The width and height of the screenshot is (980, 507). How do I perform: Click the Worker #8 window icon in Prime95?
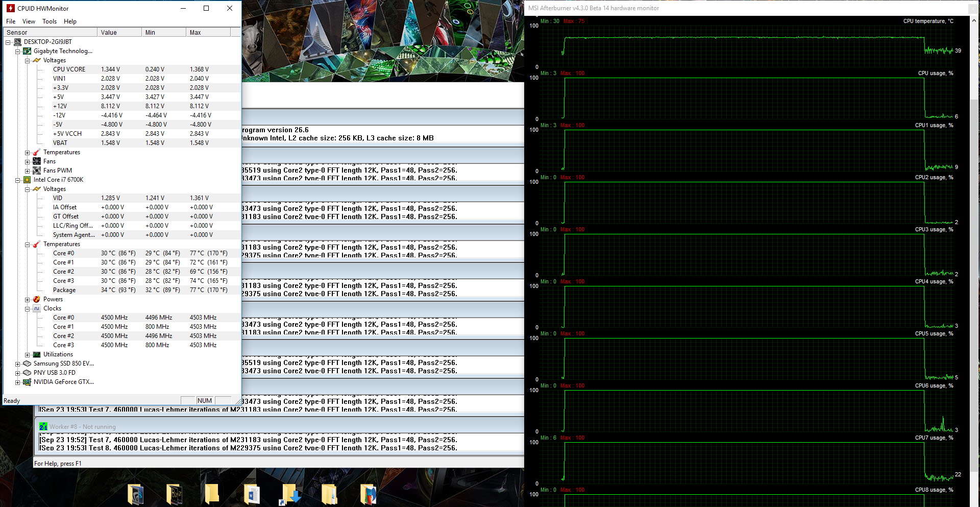tap(43, 426)
